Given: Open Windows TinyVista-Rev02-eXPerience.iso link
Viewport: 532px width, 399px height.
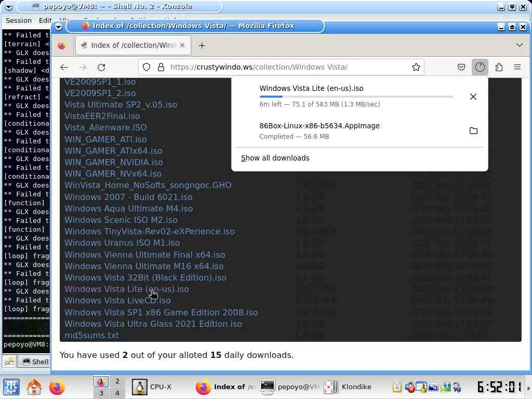Looking at the screenshot, I should click(x=150, y=231).
